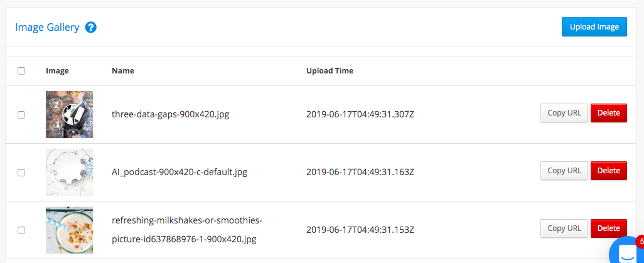
Task: Click the Name column header
Action: click(123, 71)
